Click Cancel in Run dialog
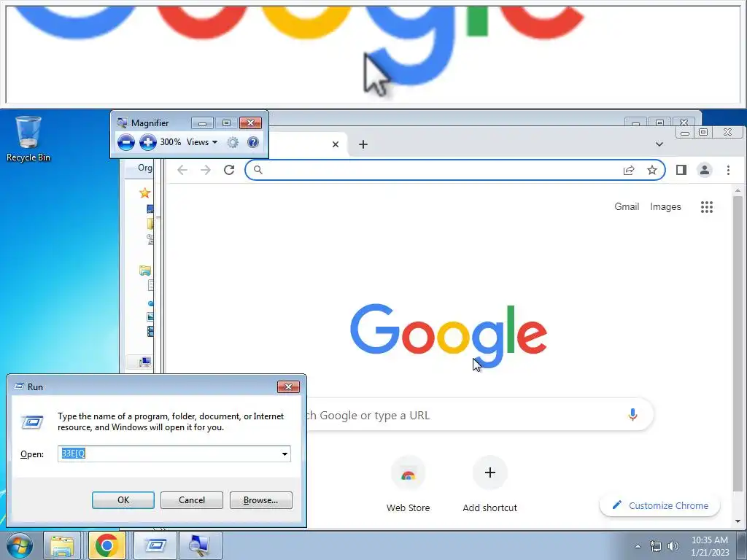Image resolution: width=747 pixels, height=560 pixels. pos(192,500)
